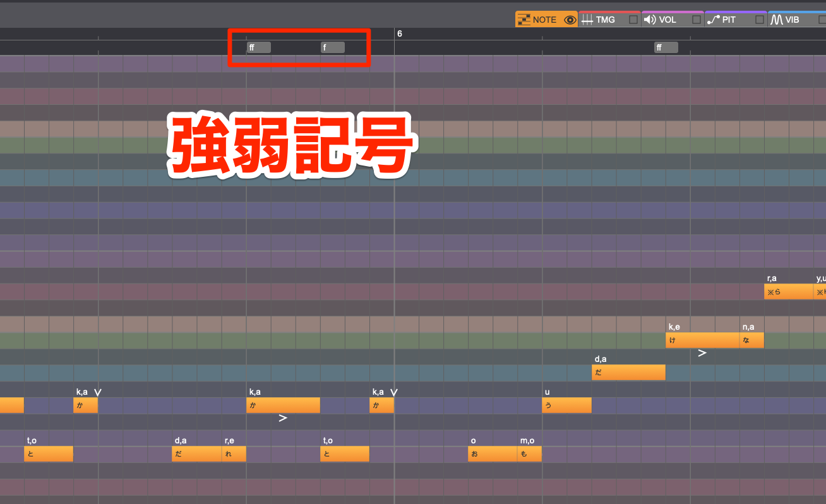Select the う note labeled u
826x504 pixels.
(567, 405)
